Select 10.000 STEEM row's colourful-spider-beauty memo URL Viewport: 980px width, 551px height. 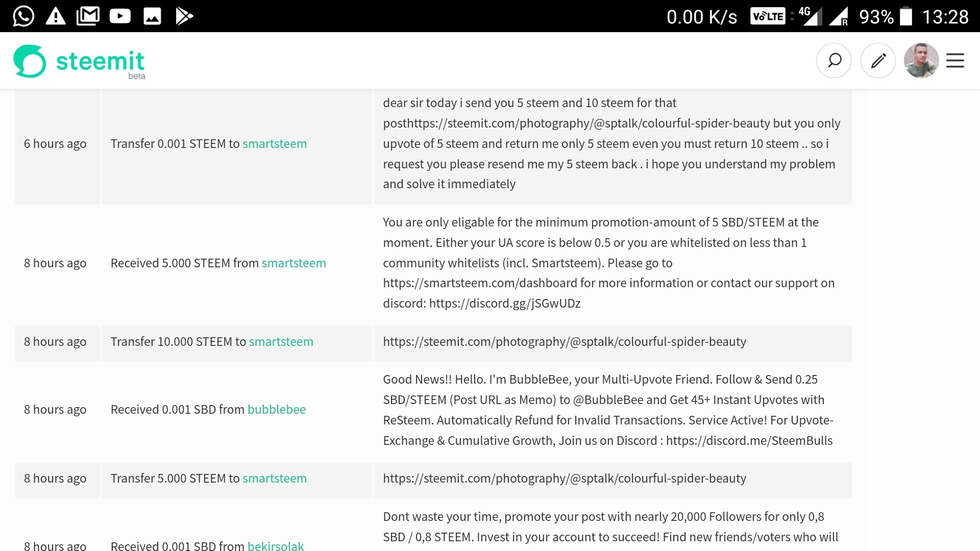click(565, 342)
